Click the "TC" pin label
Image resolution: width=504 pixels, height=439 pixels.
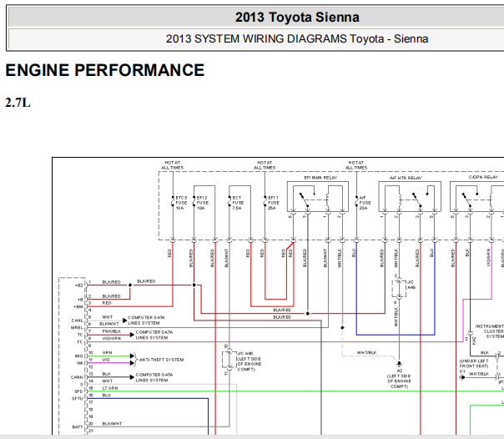80,335
